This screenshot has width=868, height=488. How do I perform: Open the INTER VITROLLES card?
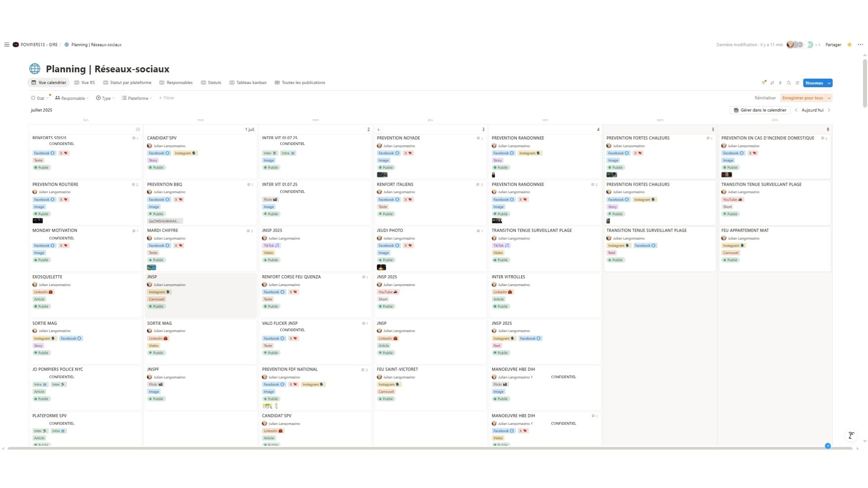click(x=545, y=295)
